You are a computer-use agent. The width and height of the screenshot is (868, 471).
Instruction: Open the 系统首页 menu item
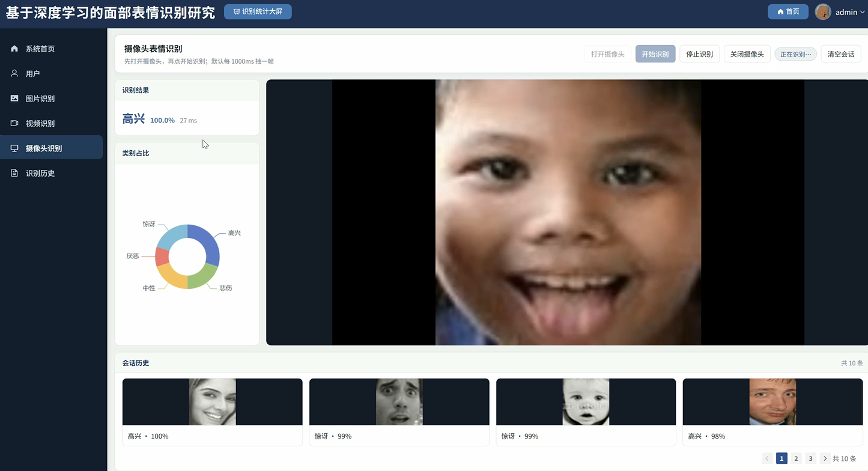point(52,49)
